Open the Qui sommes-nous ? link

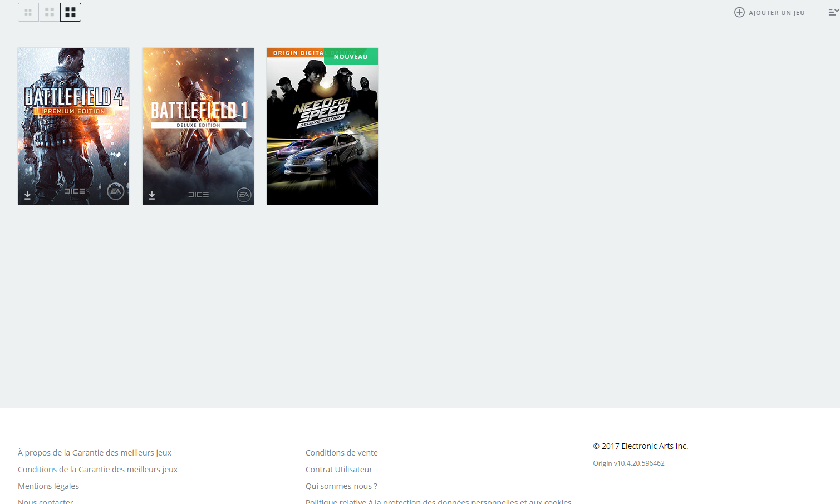pyautogui.click(x=341, y=486)
